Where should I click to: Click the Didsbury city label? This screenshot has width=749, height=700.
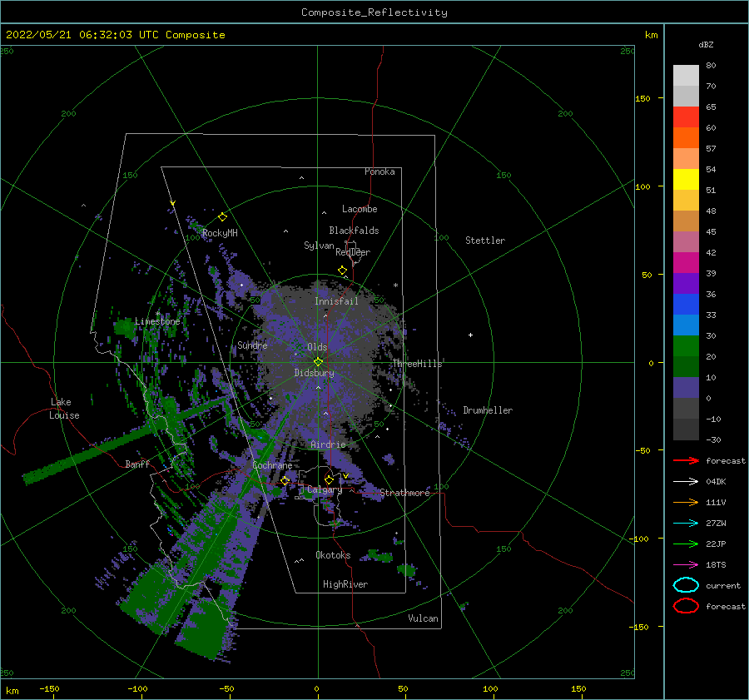[x=314, y=373]
